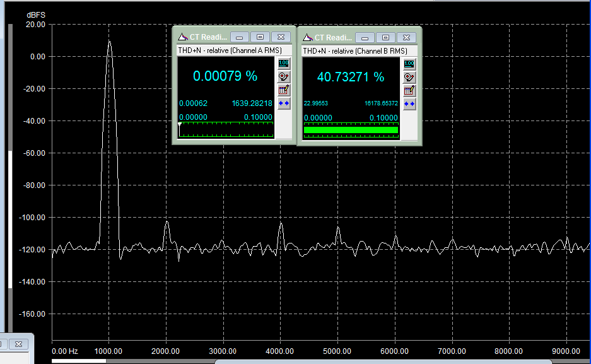Click the 9000.00 frequency axis label
This screenshot has width=591, height=364.
[x=566, y=351]
